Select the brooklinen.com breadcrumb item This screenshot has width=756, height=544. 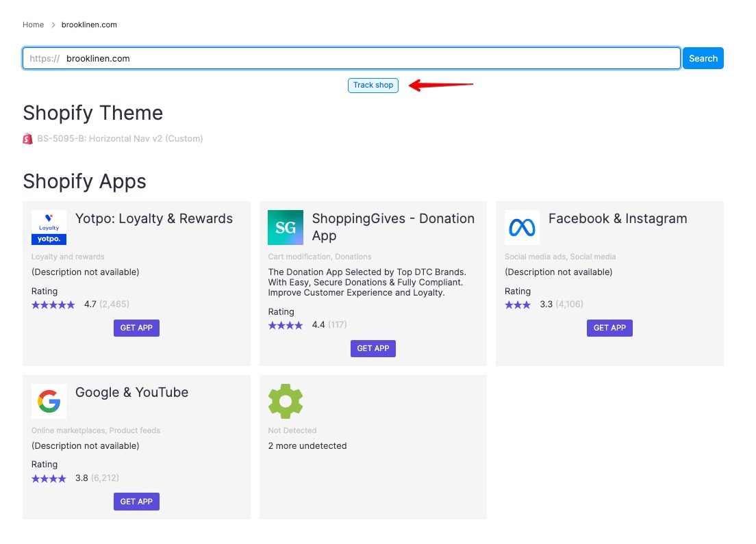pos(89,25)
